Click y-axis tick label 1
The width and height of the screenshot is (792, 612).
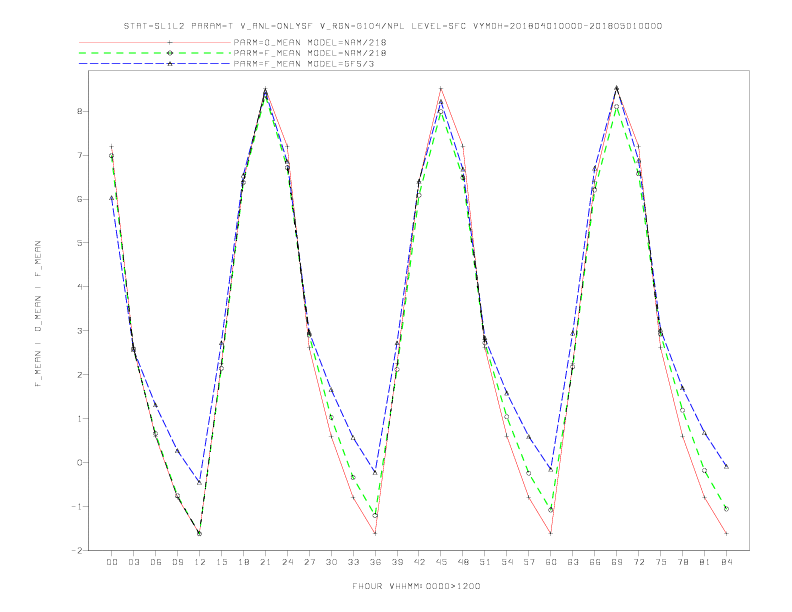pyautogui.click(x=80, y=419)
